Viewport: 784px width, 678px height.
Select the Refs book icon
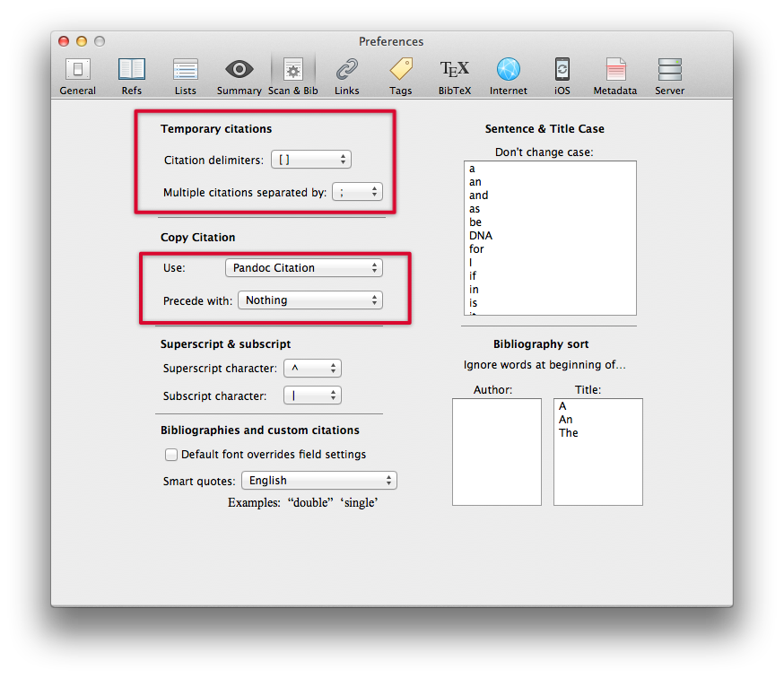tap(131, 75)
